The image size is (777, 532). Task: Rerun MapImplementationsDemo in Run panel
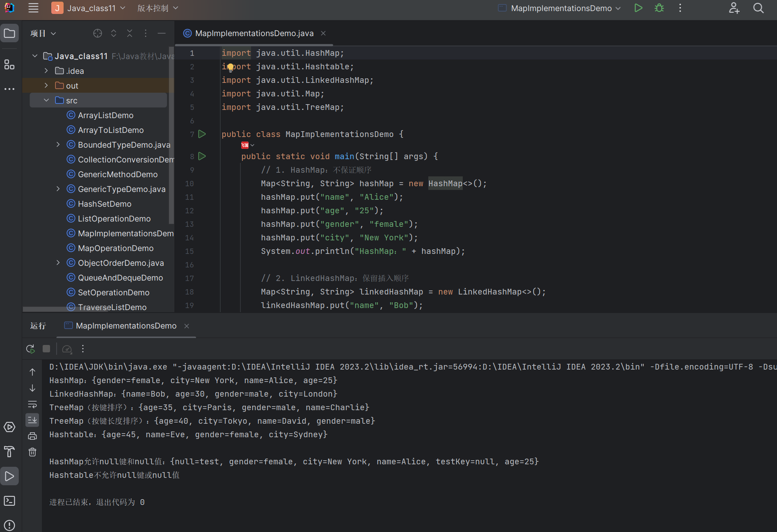click(x=30, y=349)
